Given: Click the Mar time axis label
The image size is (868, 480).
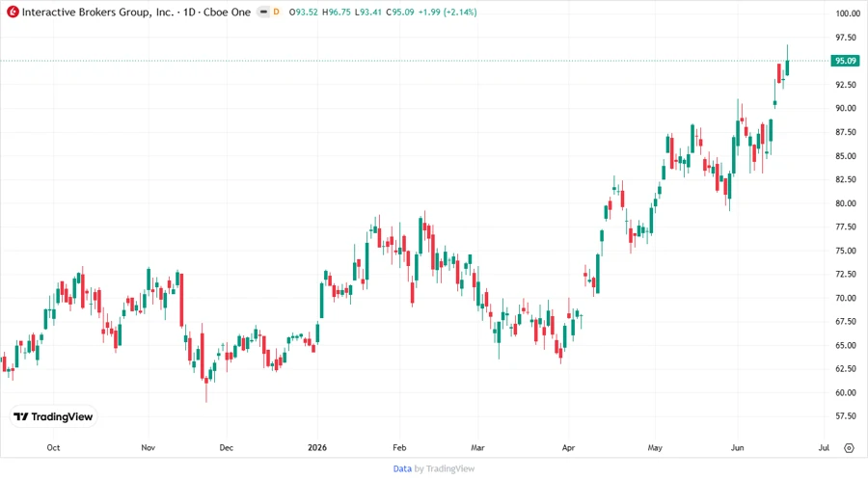Looking at the screenshot, I should coord(477,448).
